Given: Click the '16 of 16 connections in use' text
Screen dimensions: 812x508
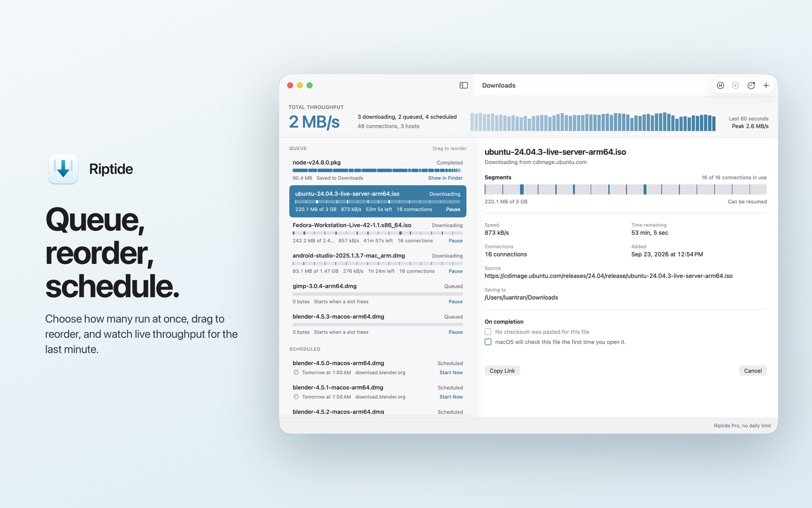Looking at the screenshot, I should [734, 177].
